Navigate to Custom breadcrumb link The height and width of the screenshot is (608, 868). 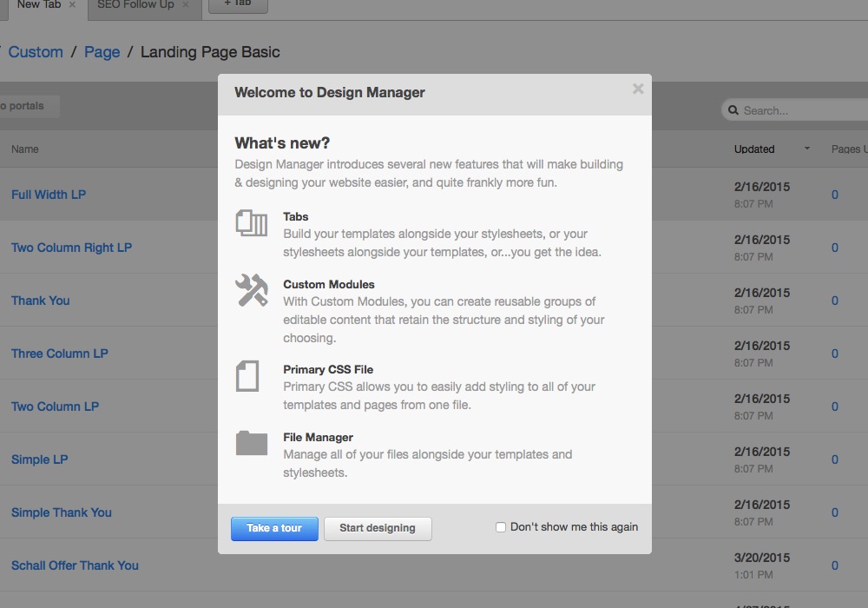point(36,52)
